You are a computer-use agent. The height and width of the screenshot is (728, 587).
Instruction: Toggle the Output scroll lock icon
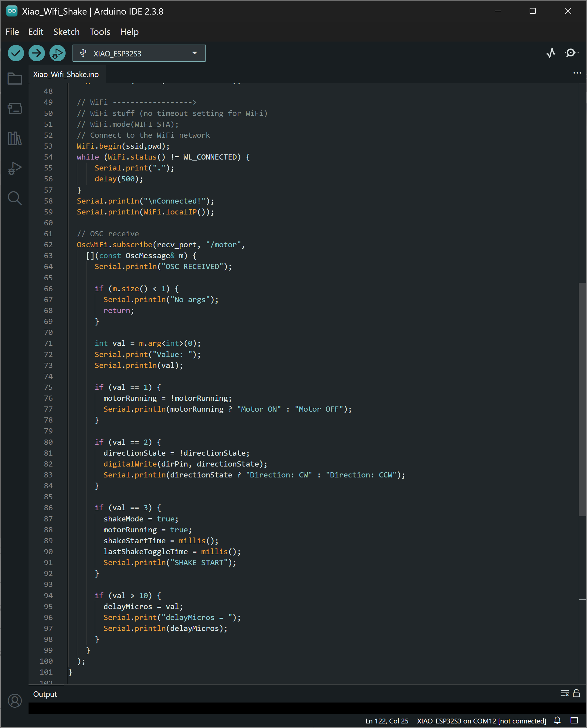[x=576, y=693]
